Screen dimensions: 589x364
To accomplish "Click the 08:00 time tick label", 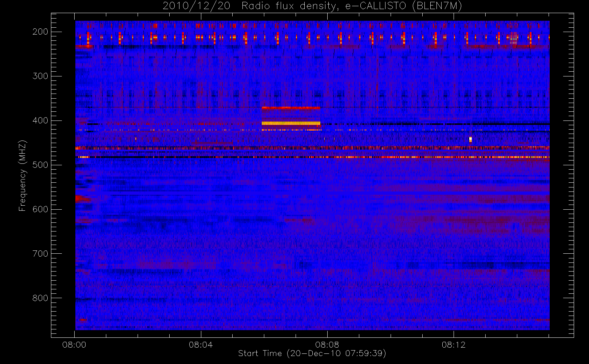I will 74,345.
